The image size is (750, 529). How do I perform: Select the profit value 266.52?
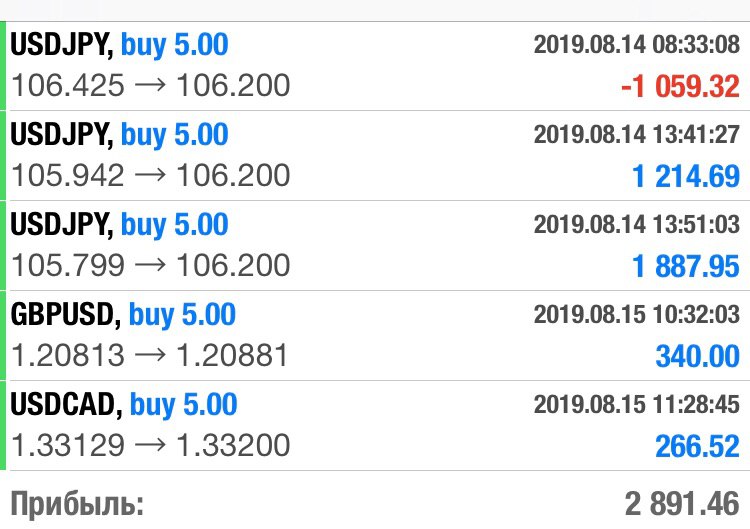tap(697, 446)
